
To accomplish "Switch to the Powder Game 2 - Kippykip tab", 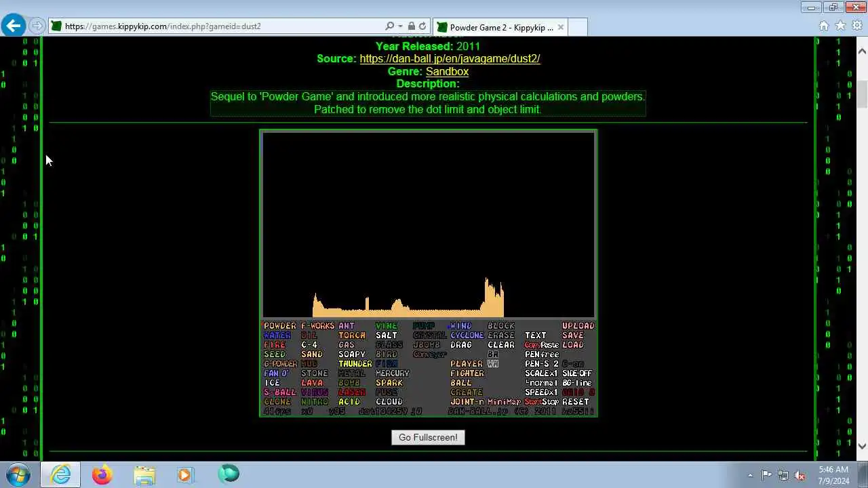I will (500, 27).
